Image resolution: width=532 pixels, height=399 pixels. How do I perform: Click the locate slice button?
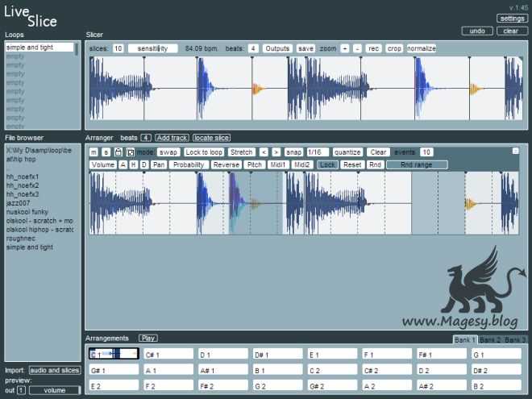coord(212,138)
